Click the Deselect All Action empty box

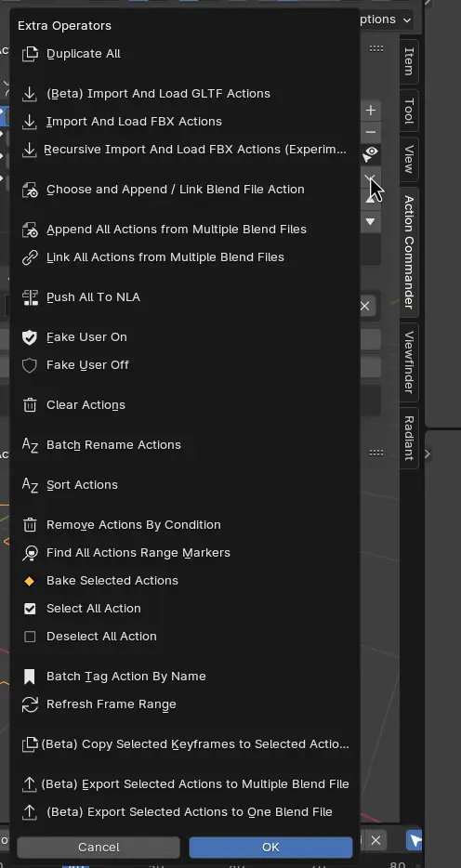(30, 637)
